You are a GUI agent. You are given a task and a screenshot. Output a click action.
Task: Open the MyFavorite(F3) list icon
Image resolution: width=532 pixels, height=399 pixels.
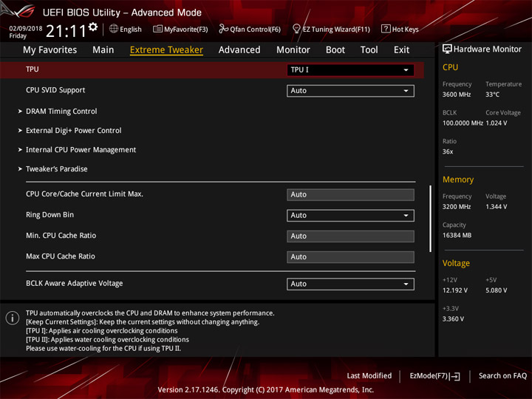click(x=157, y=29)
